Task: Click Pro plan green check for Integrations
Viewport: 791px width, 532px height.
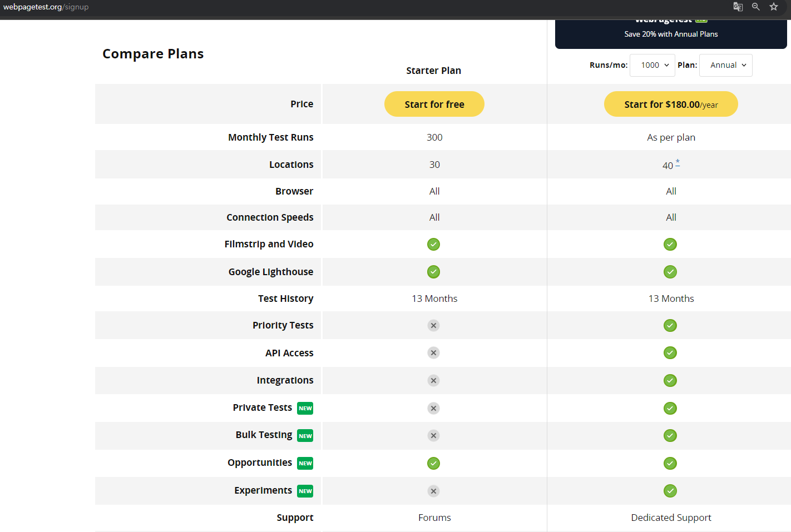Action: click(x=670, y=380)
